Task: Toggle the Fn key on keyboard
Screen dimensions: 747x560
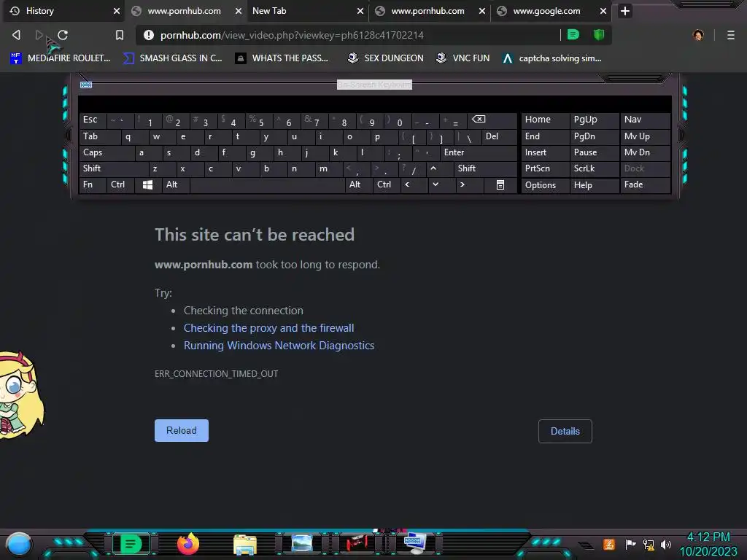Action: (x=93, y=184)
